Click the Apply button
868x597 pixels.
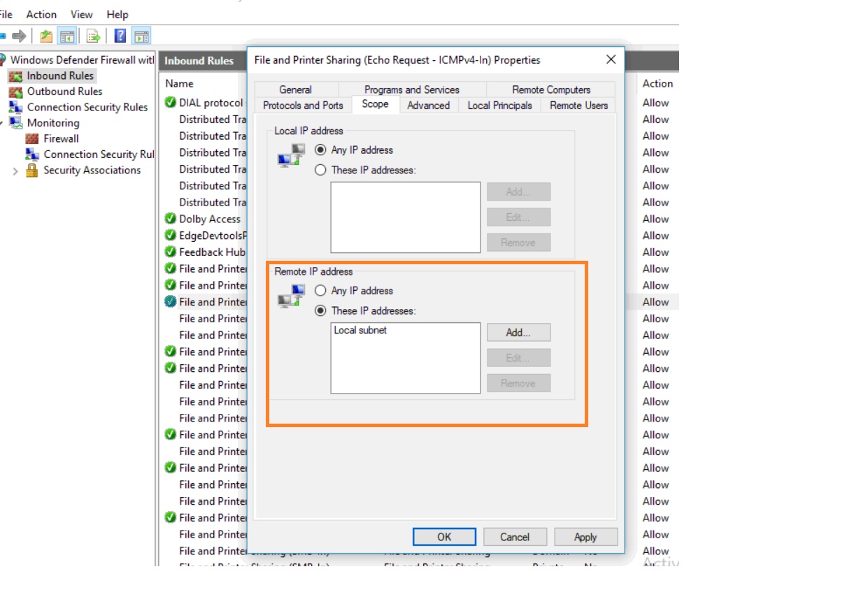[x=585, y=537]
